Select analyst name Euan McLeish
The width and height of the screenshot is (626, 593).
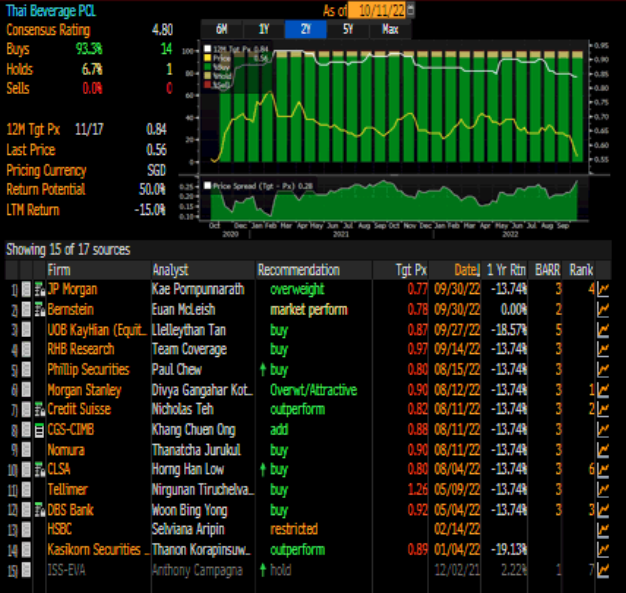[x=183, y=309]
